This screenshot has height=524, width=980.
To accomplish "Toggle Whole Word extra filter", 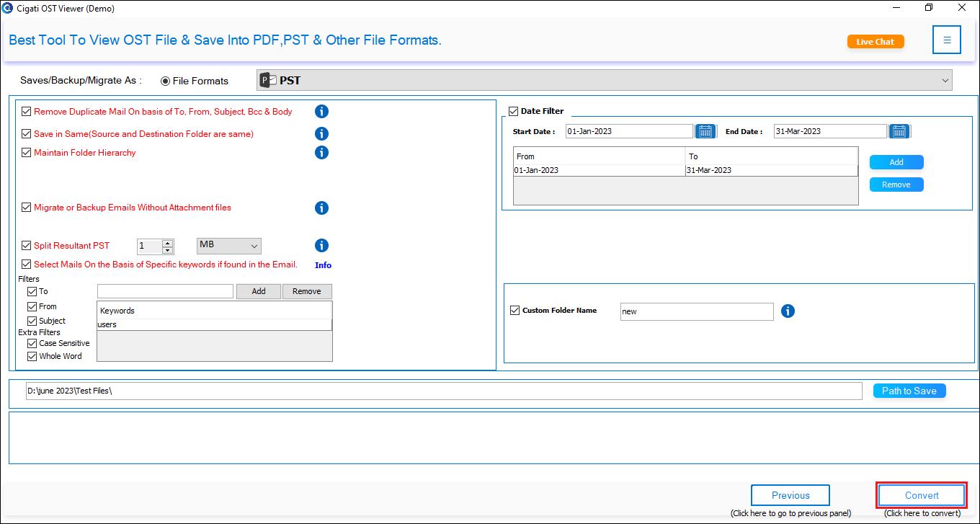I will tap(32, 356).
